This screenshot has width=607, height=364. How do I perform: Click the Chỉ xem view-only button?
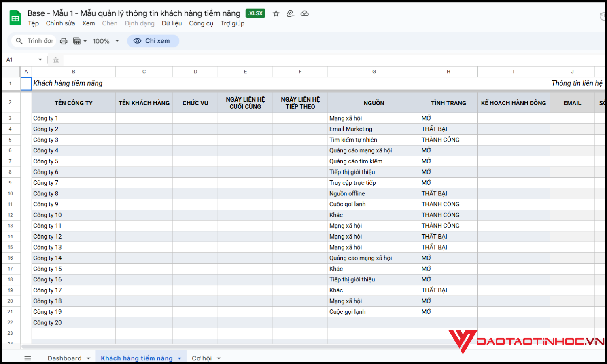(x=153, y=41)
